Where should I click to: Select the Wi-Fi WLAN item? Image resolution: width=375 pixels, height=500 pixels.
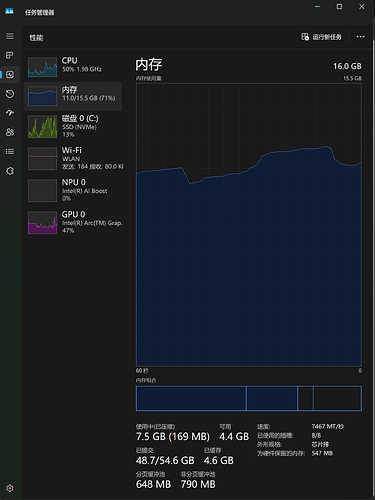click(x=73, y=158)
